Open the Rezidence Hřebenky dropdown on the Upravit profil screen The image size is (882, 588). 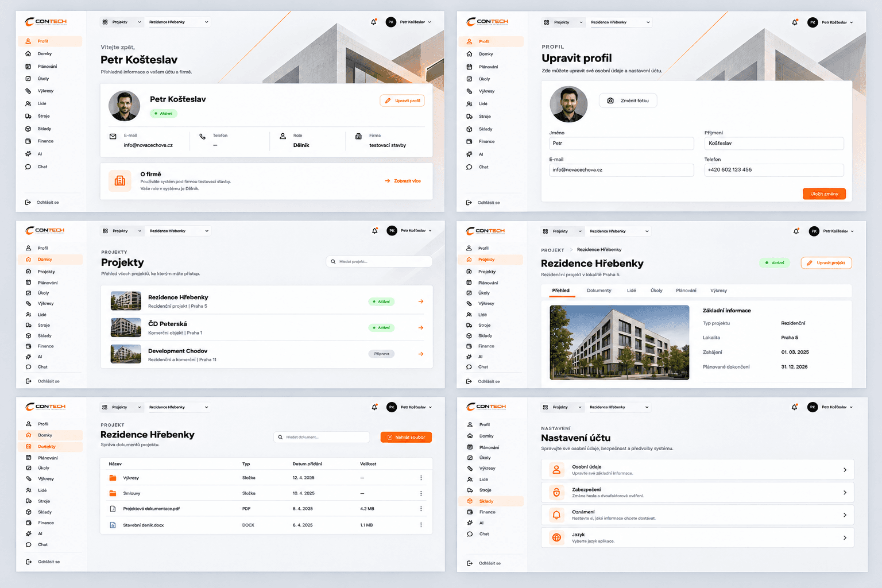621,22
